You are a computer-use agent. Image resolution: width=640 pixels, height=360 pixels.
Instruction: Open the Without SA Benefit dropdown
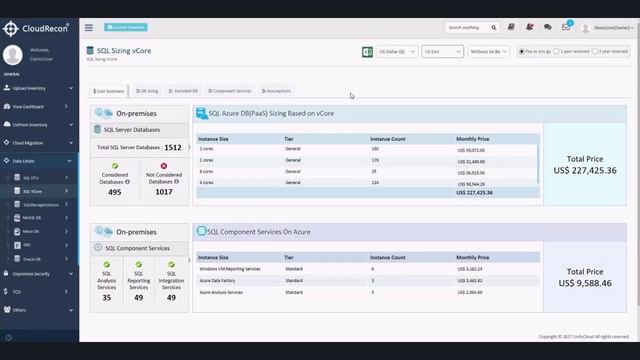488,51
